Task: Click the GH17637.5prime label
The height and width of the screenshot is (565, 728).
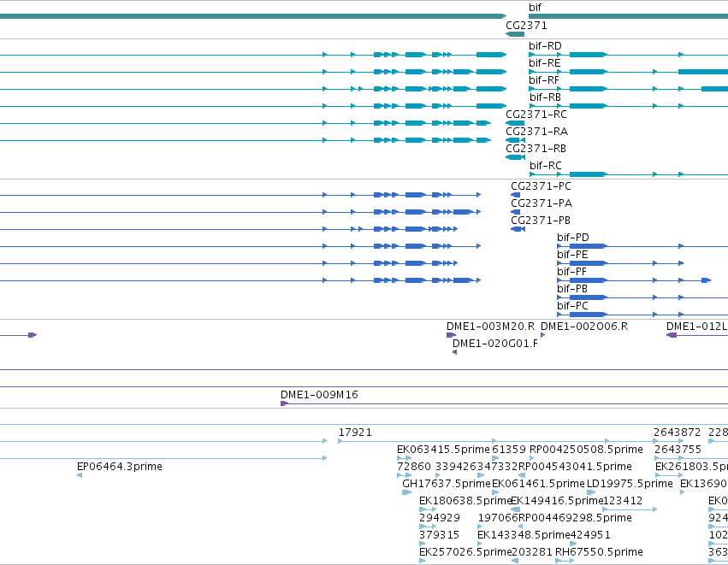Action: pyautogui.click(x=447, y=484)
